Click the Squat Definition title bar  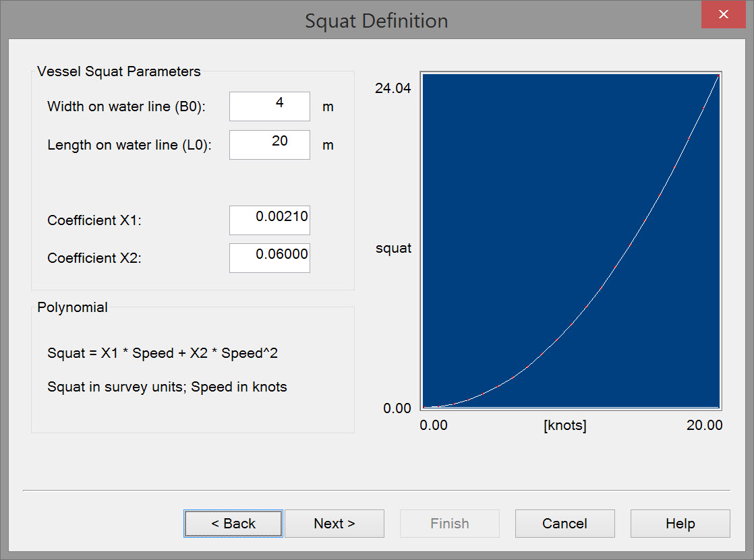pyautogui.click(x=376, y=20)
